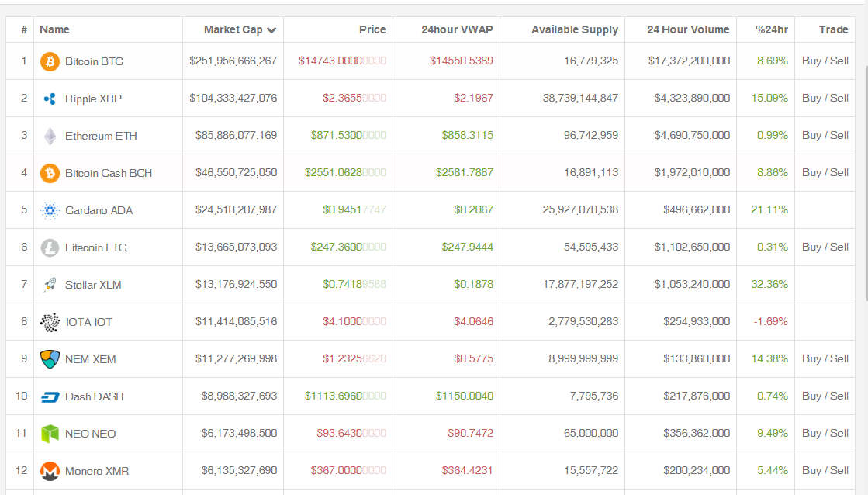Open the Stellar XLM name link
This screenshot has height=495, width=868.
coord(93,285)
